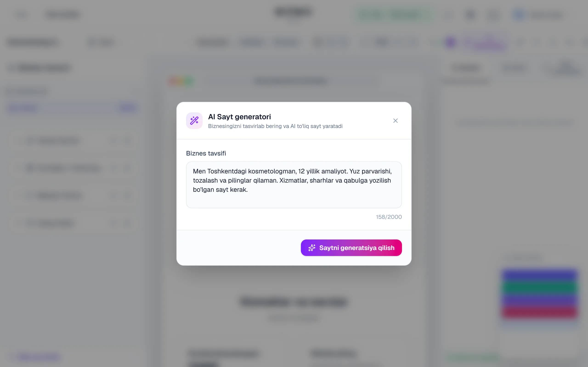Viewport: 588px width, 367px height.
Task: Click the blurred large heading in page preview
Action: [294, 302]
